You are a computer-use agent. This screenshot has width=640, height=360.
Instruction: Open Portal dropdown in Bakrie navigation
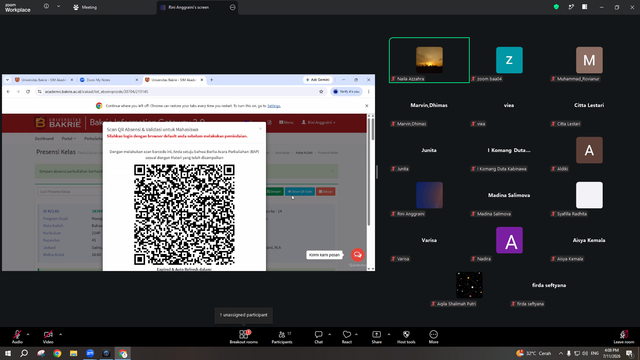point(68,139)
